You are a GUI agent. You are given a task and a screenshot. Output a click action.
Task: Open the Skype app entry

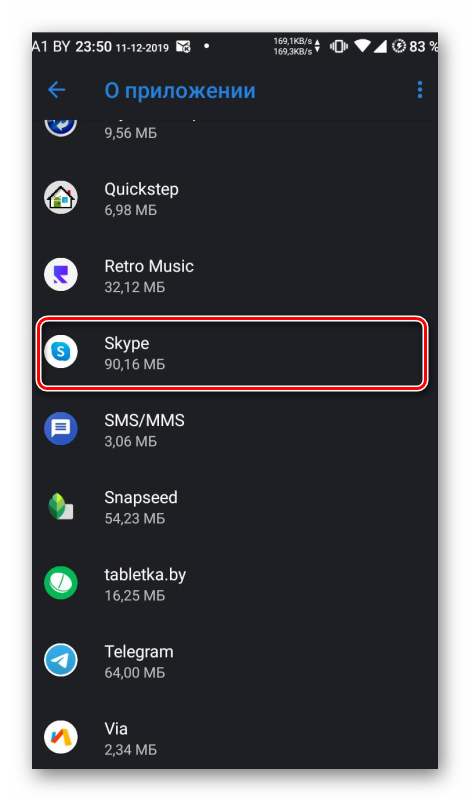pos(232,353)
